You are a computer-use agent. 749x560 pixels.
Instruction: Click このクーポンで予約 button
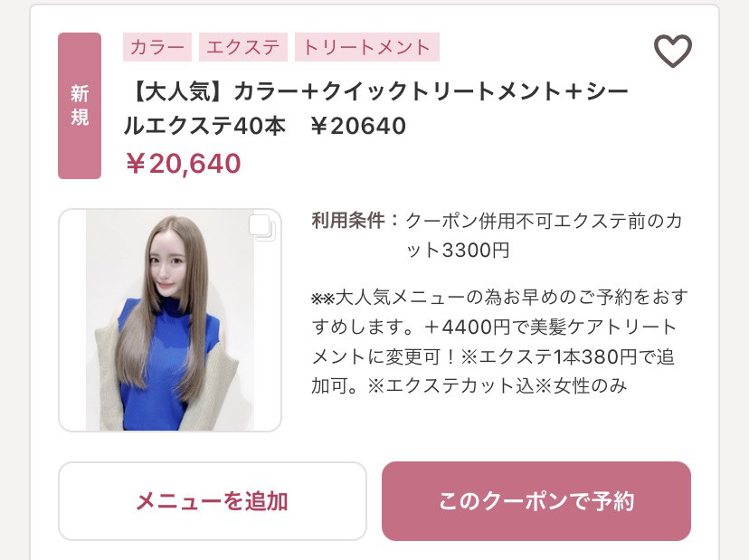(536, 501)
